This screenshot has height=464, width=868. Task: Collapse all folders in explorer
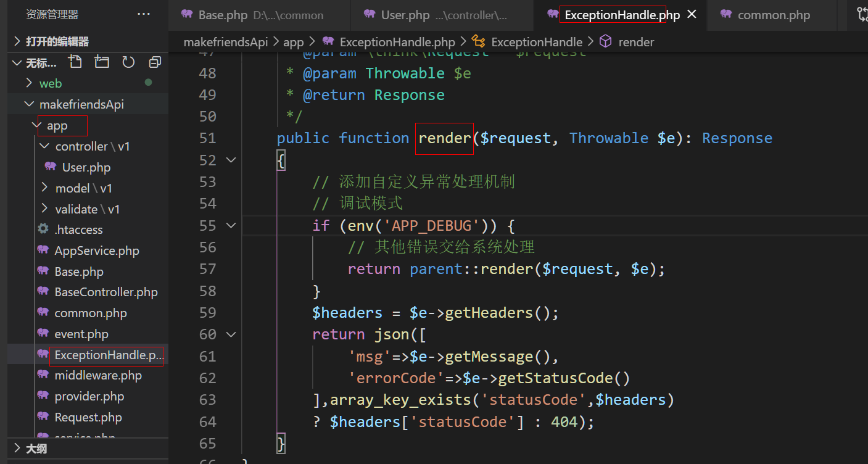(155, 62)
